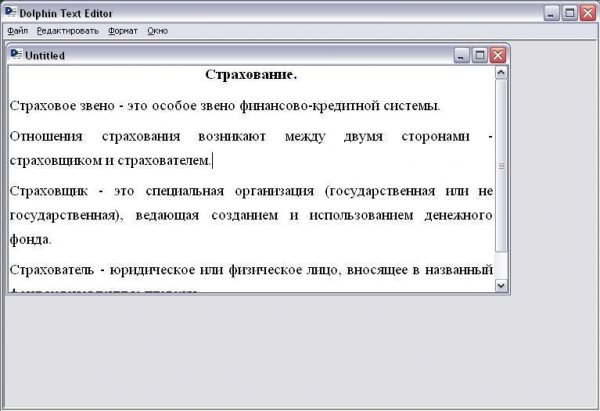Click the word 'юридическое' in the text

[x=152, y=270]
